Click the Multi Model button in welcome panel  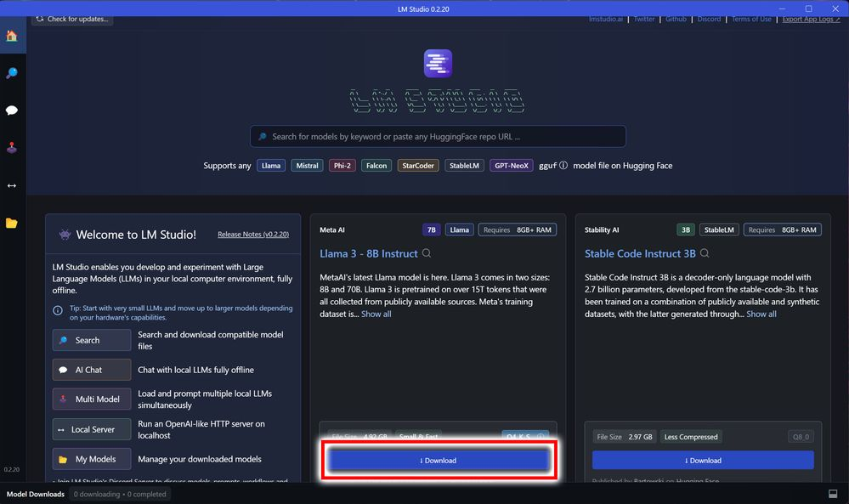pos(92,399)
